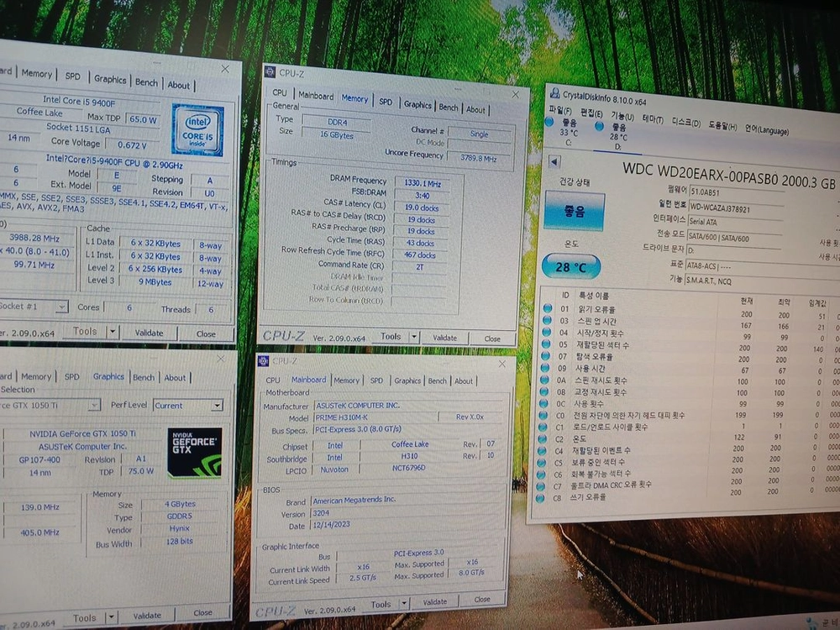Click status circle of attribute 0C 사용 횟수
The width and height of the screenshot is (840, 630).
pos(544,403)
